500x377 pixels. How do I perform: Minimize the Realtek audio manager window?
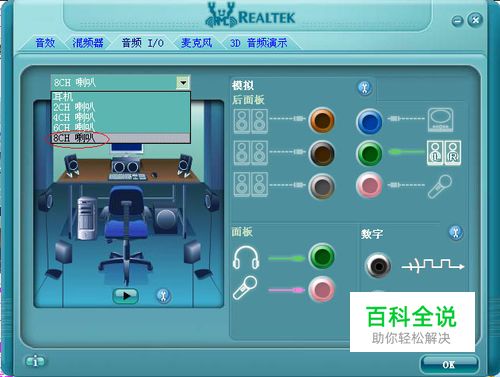pyautogui.click(x=457, y=21)
